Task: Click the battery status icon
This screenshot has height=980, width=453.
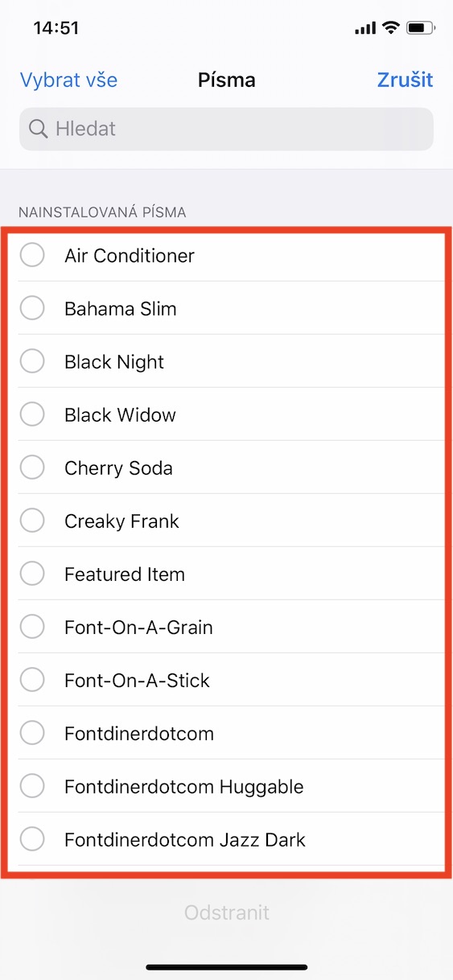Action: [x=421, y=28]
